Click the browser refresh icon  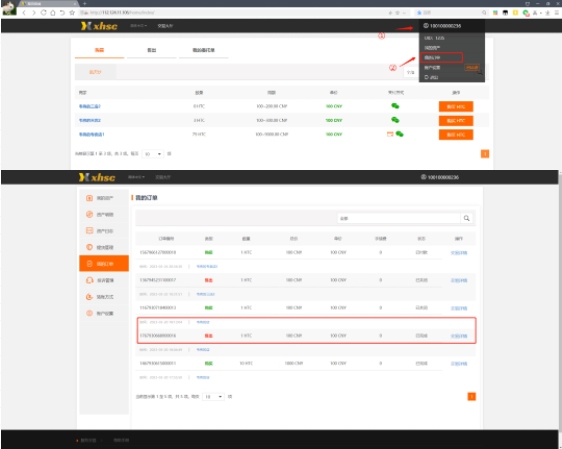43,13
